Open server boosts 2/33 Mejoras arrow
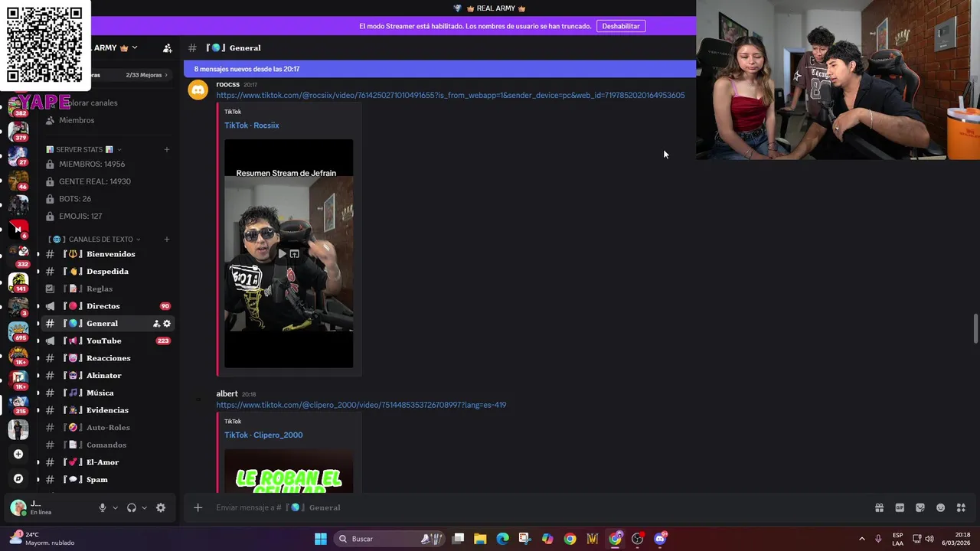 (166, 75)
